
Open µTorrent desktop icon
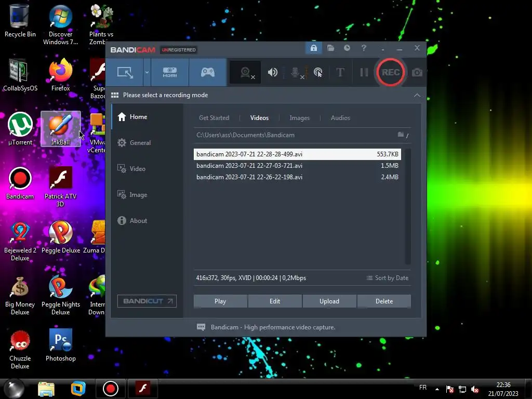(20, 129)
